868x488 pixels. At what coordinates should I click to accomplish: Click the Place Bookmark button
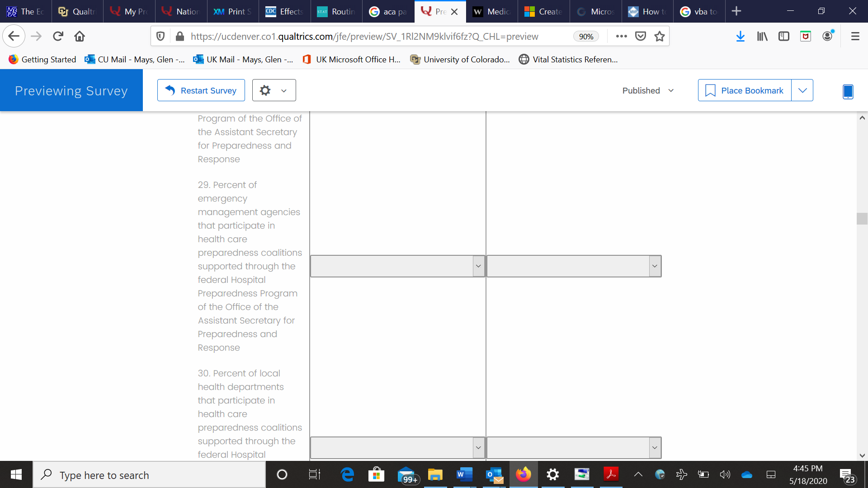click(x=744, y=90)
